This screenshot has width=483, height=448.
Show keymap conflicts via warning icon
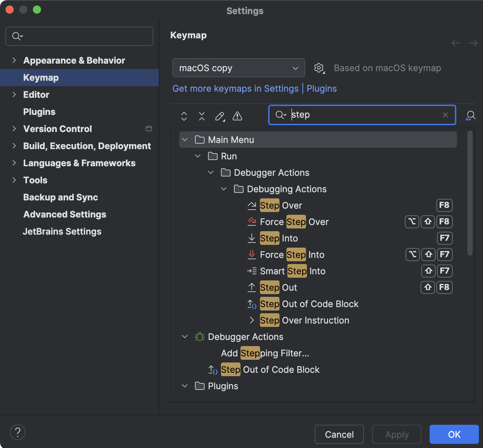click(x=237, y=116)
